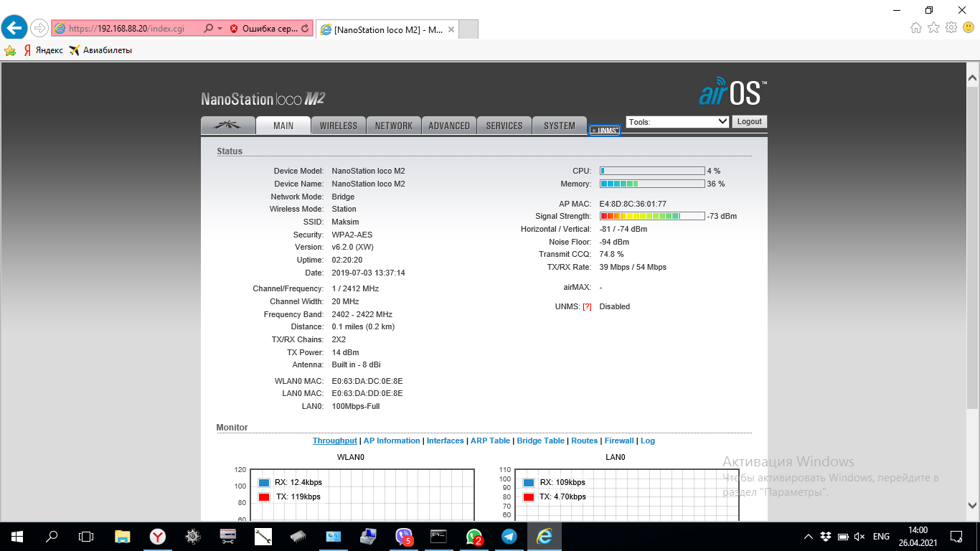Expand the address bar autocomplete dropdown arrow
This screenshot has height=551, width=980.
point(220,29)
